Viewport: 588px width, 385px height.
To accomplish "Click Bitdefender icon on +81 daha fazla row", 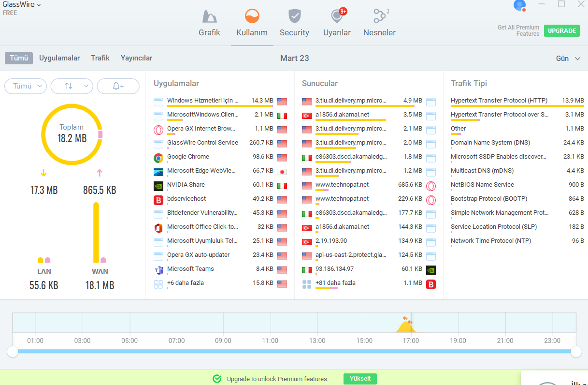I will click(431, 284).
